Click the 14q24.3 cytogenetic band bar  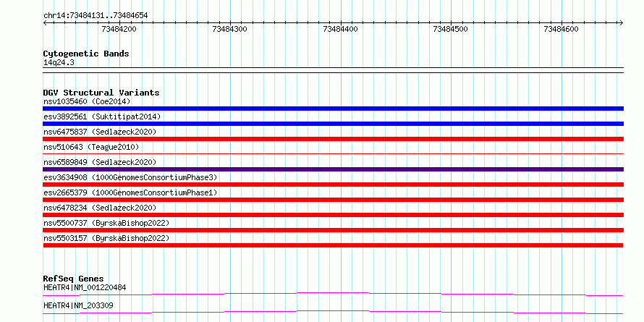pos(333,70)
